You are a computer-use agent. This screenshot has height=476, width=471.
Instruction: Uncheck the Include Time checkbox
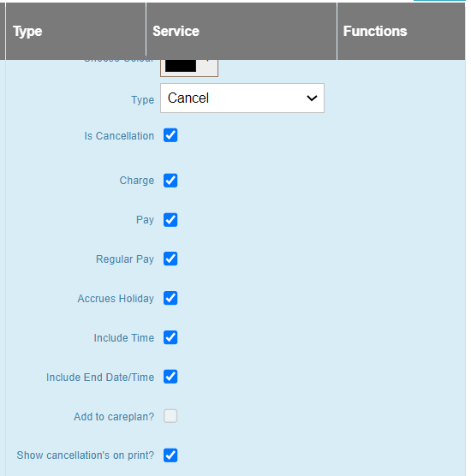(x=170, y=337)
